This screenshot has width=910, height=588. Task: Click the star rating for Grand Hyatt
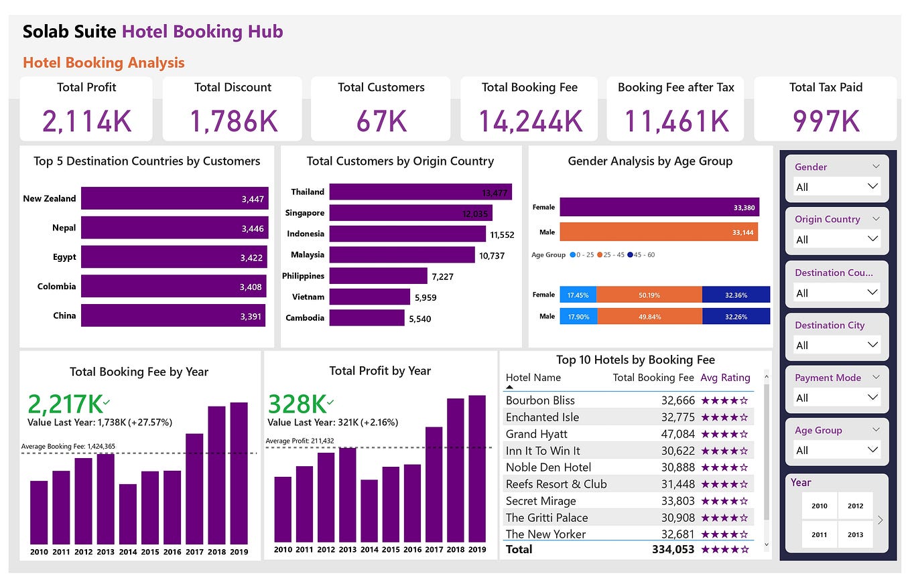[x=725, y=434]
